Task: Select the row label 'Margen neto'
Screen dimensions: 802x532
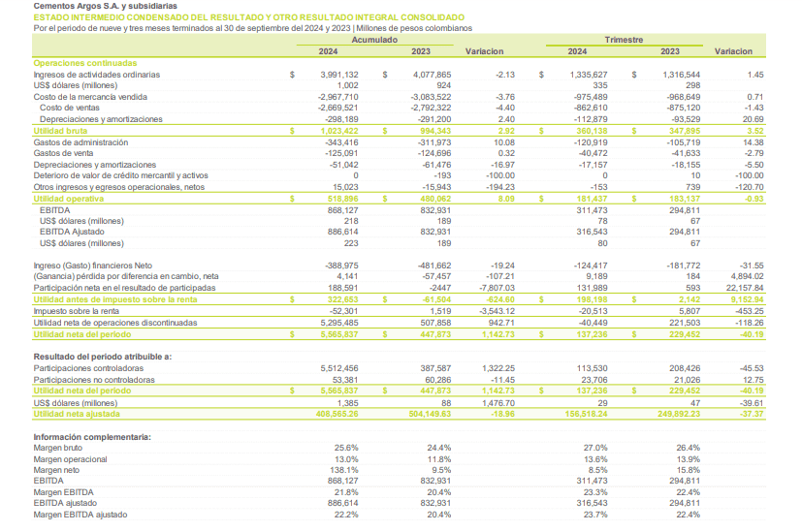Action: pos(56,470)
